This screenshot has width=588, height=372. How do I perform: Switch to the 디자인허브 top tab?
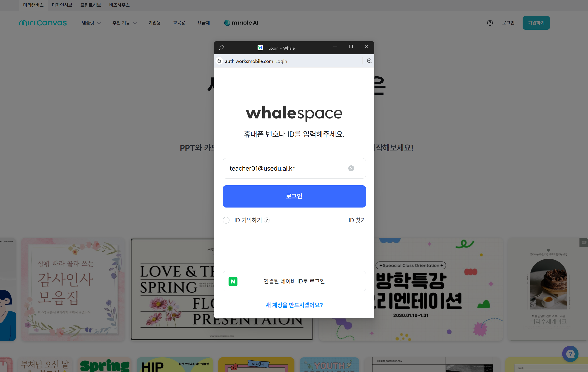coord(62,5)
